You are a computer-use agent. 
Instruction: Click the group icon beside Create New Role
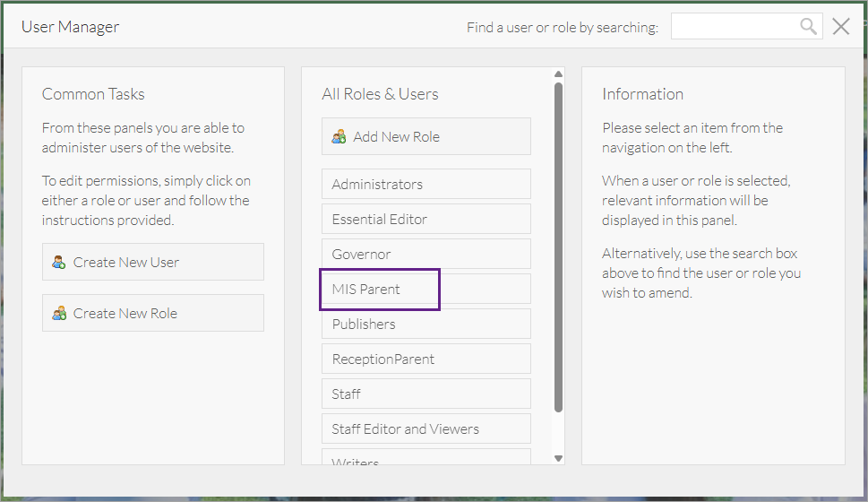59,314
